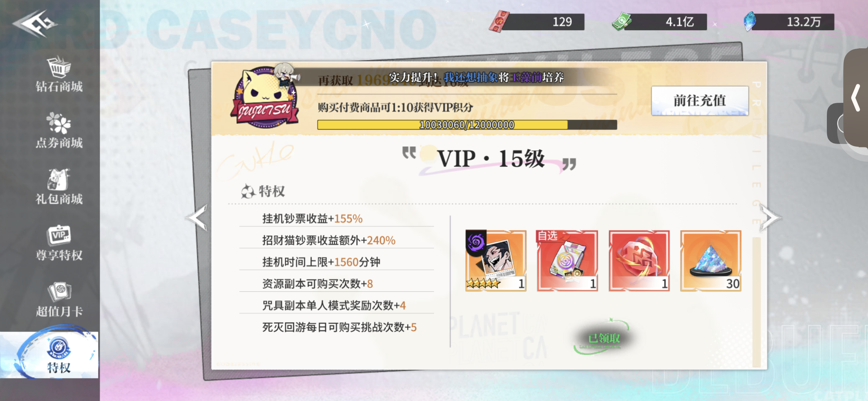Tap the 已领取 claimed stamp

pyautogui.click(x=603, y=338)
